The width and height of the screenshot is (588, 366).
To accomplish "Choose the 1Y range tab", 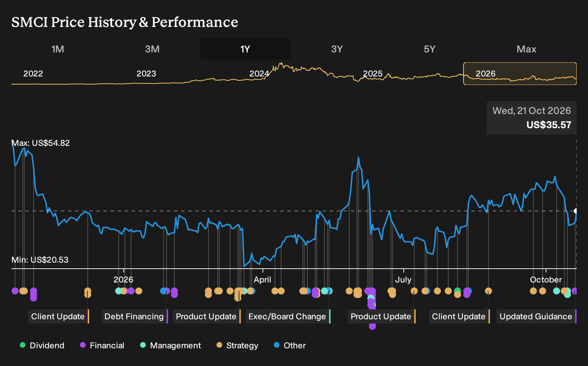I will (246, 49).
